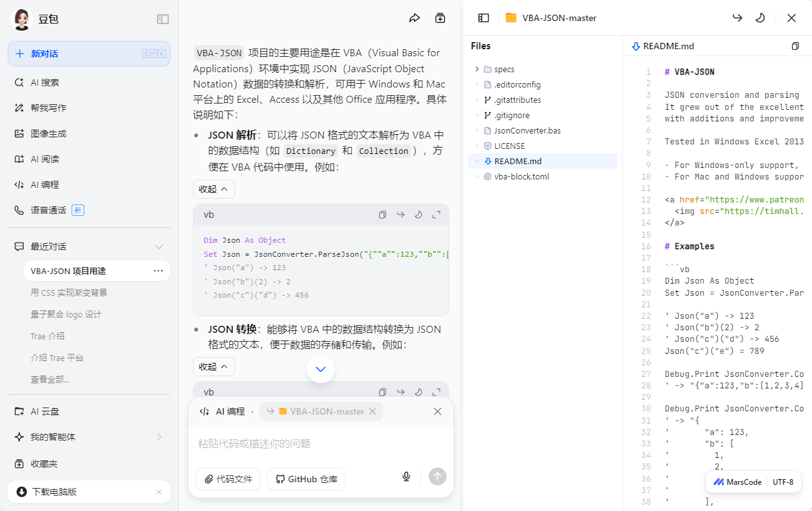Copy the vb code block

382,215
